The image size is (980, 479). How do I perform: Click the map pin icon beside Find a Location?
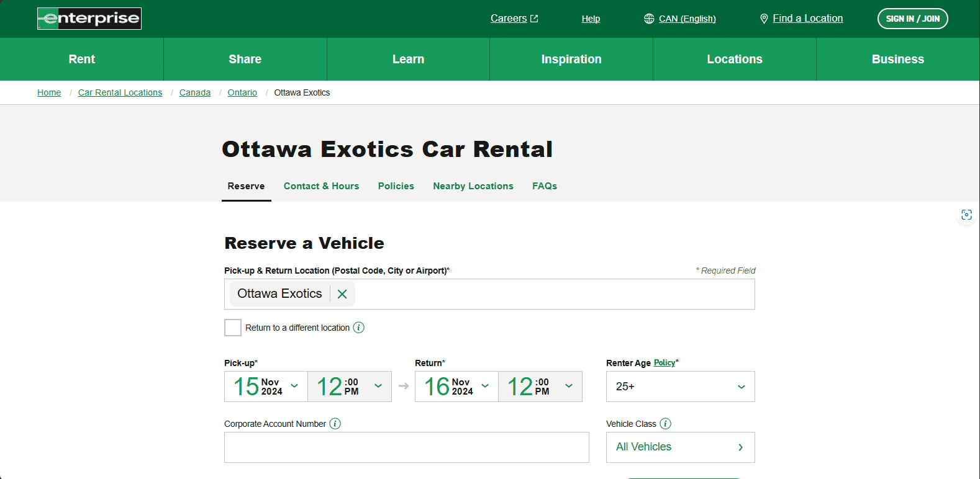click(764, 19)
